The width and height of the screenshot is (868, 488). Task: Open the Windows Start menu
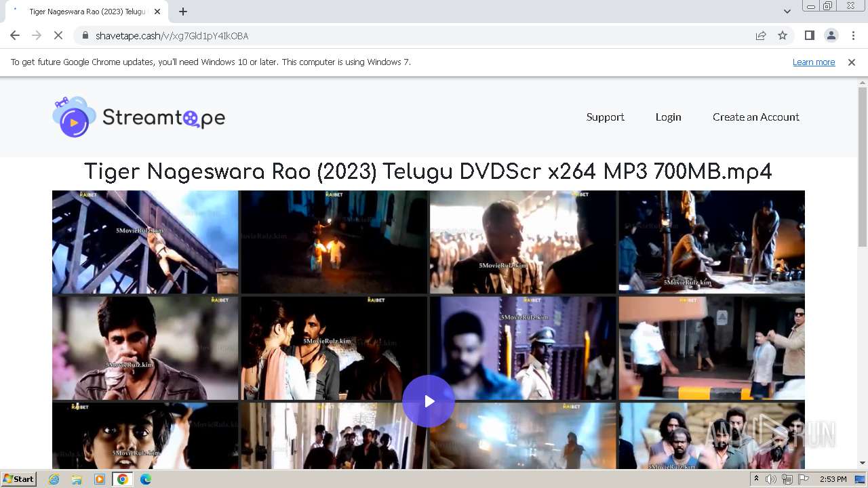pos(19,479)
